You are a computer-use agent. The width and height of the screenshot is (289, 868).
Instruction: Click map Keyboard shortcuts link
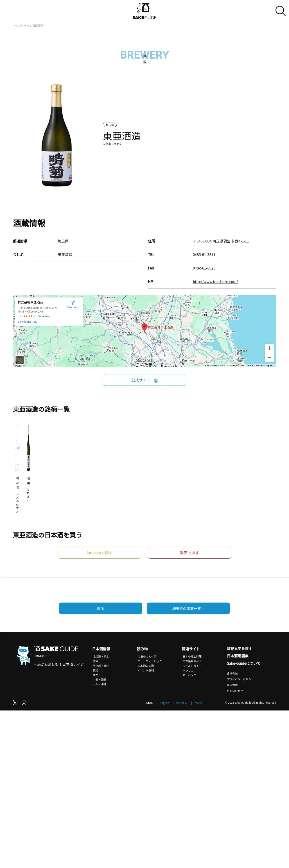215,365
